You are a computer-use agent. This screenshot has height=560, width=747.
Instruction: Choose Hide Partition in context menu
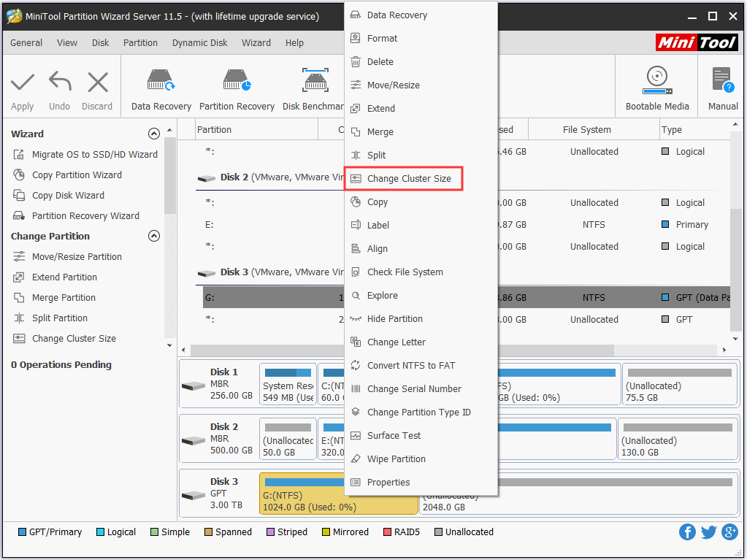tap(421, 318)
